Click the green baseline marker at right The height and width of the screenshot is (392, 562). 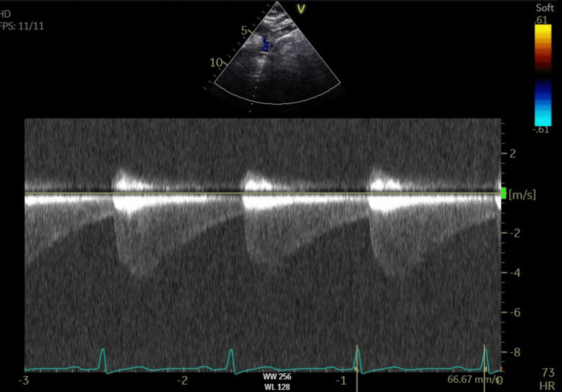pos(504,193)
